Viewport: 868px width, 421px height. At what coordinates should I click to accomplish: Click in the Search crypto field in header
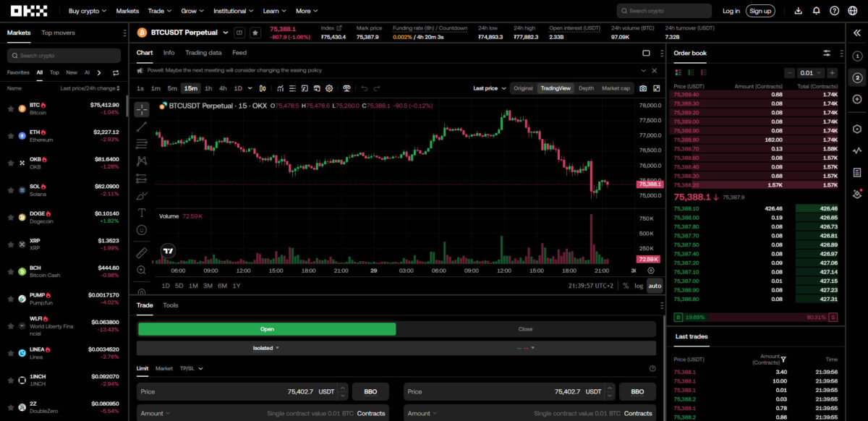(x=664, y=11)
